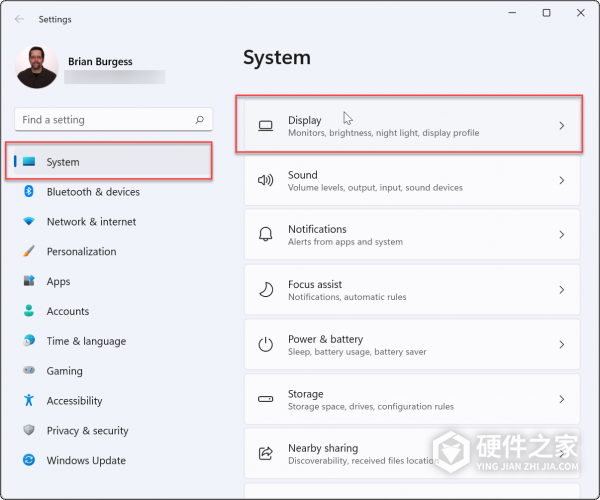
Task: Click the Gaming controller icon
Action: coord(29,370)
